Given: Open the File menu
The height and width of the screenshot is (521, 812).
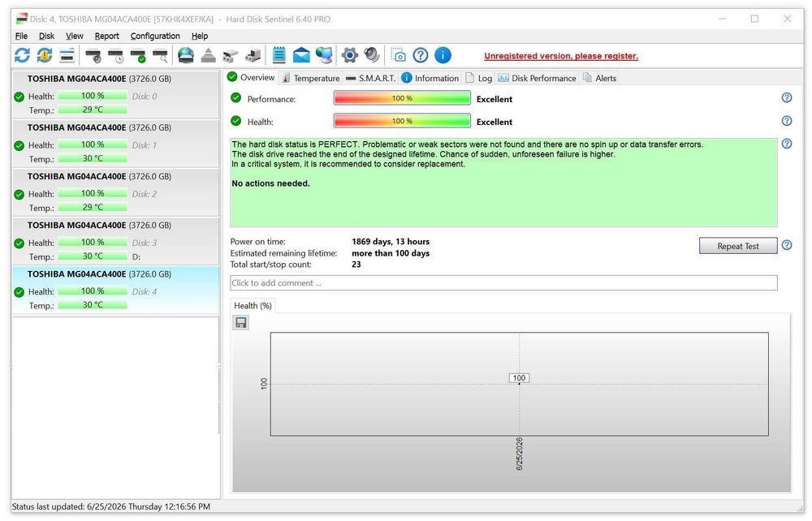Looking at the screenshot, I should (x=21, y=36).
